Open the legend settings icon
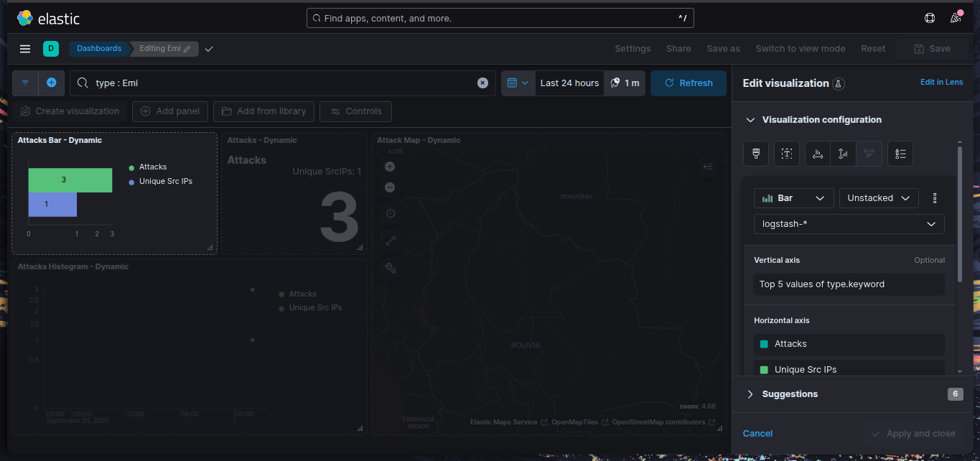980x461 pixels. (900, 153)
